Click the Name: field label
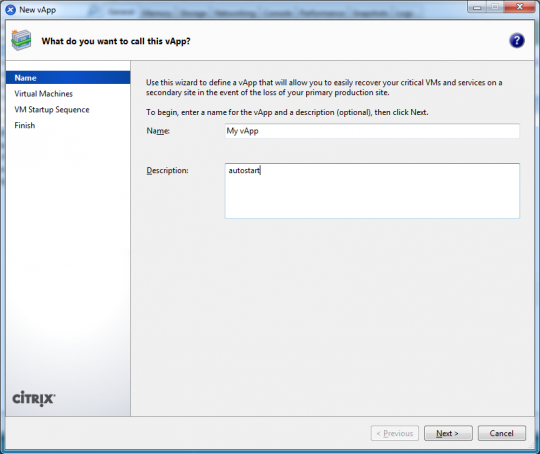 [158, 131]
